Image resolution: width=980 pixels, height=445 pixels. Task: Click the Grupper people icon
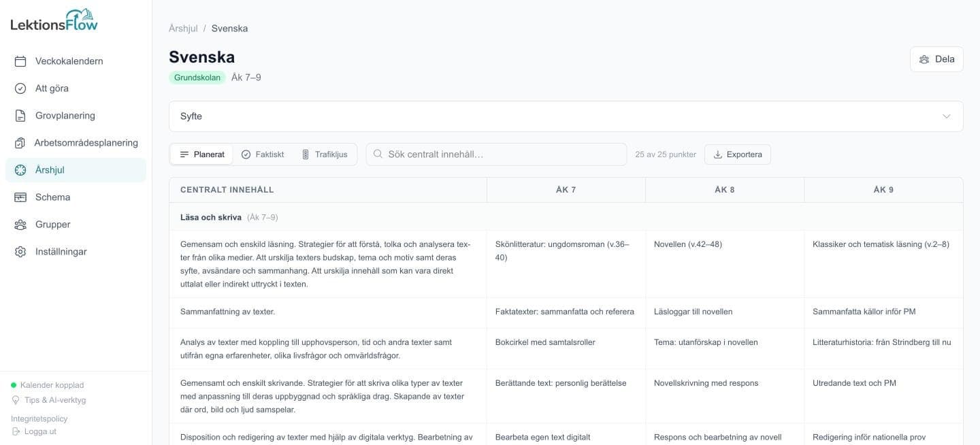20,225
